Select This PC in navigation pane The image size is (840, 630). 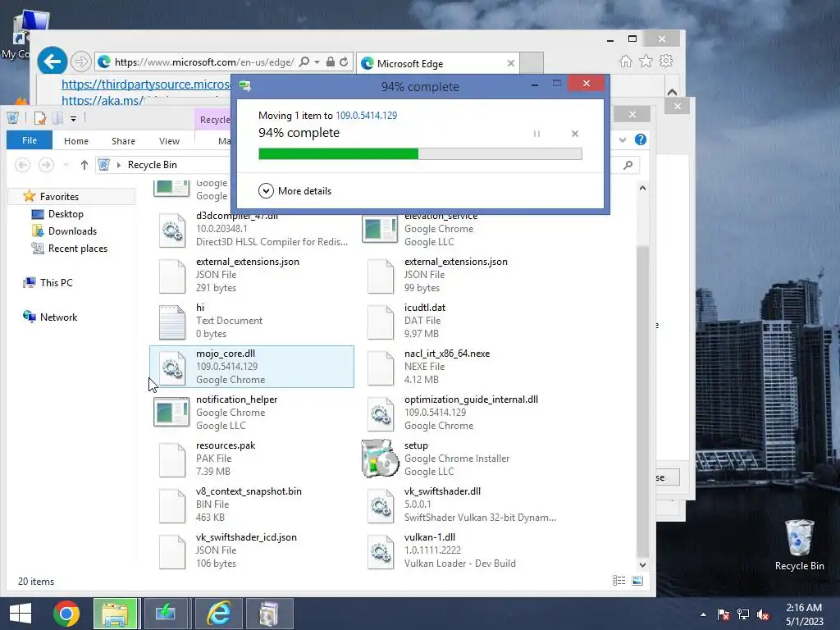click(56, 282)
